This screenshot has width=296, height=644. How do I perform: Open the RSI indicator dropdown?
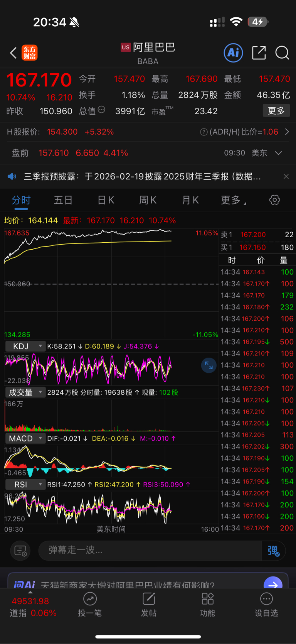25,485
